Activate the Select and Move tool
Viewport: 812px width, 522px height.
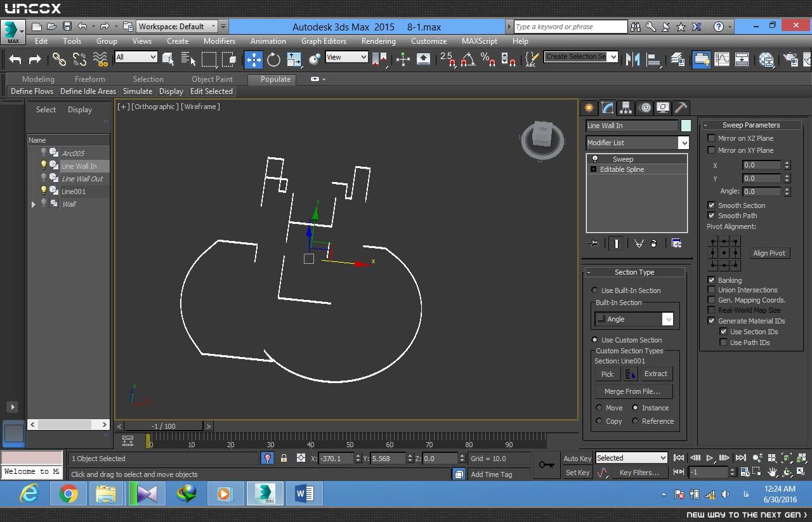click(254, 59)
